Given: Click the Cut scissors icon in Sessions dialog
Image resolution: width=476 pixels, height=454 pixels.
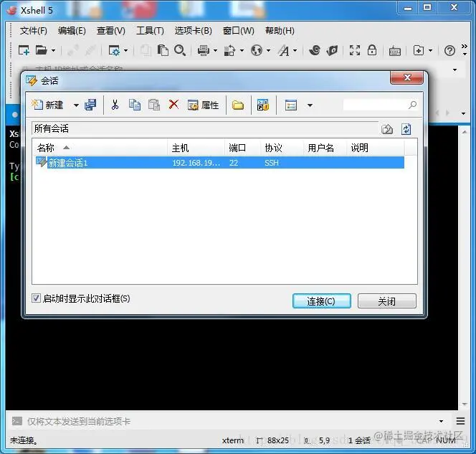Looking at the screenshot, I should click(x=115, y=105).
